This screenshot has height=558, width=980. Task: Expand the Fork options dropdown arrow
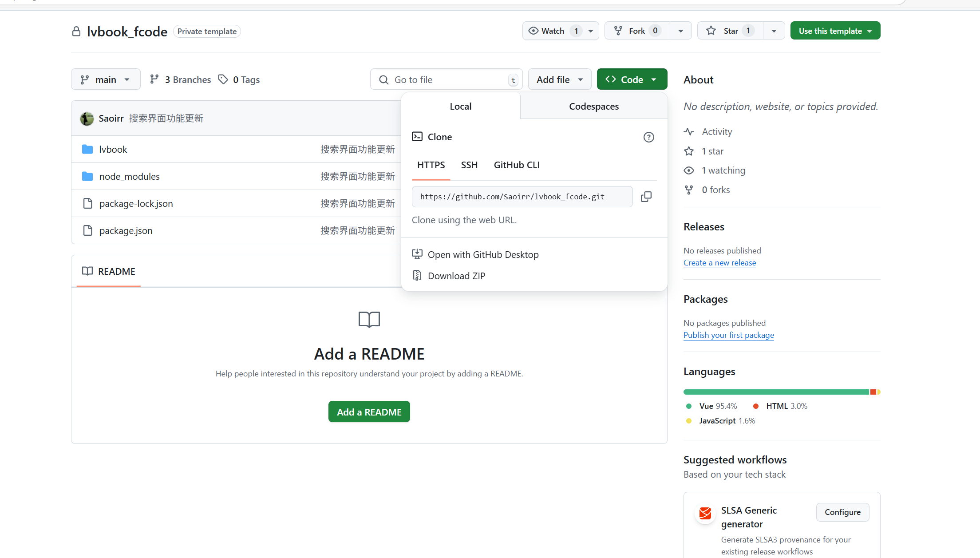(x=680, y=31)
